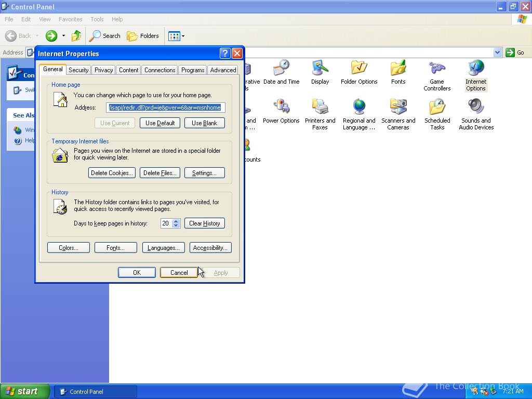Open Game Controllers icon
Viewport: 532px width, 399px height.
pyautogui.click(x=437, y=75)
